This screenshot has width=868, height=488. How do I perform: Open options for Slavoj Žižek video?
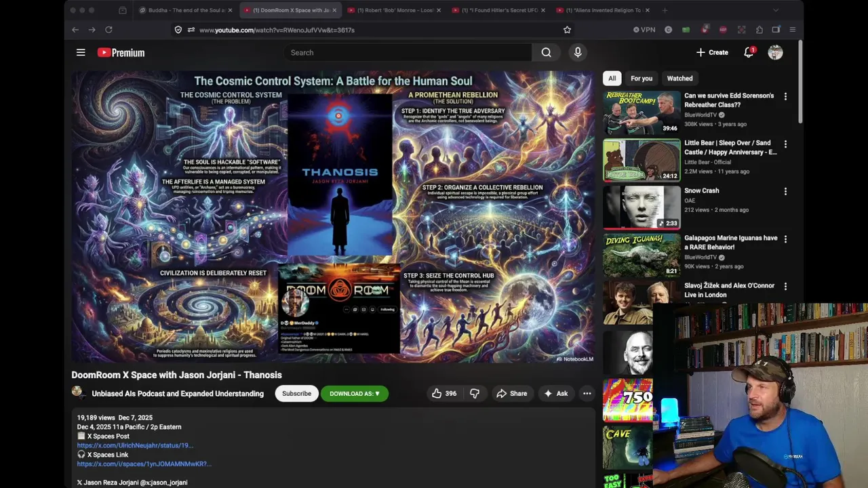click(x=785, y=287)
